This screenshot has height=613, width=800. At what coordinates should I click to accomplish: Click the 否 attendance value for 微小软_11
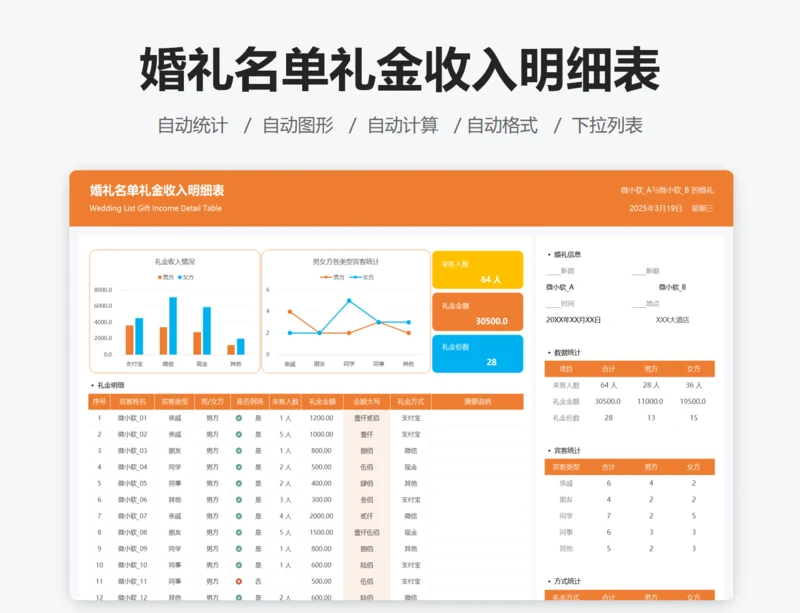(x=258, y=581)
